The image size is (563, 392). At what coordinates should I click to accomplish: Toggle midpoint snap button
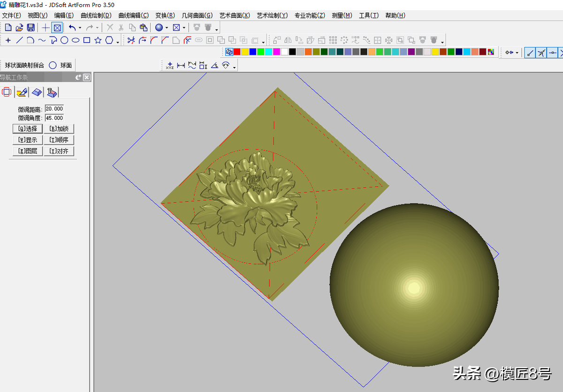click(553, 53)
